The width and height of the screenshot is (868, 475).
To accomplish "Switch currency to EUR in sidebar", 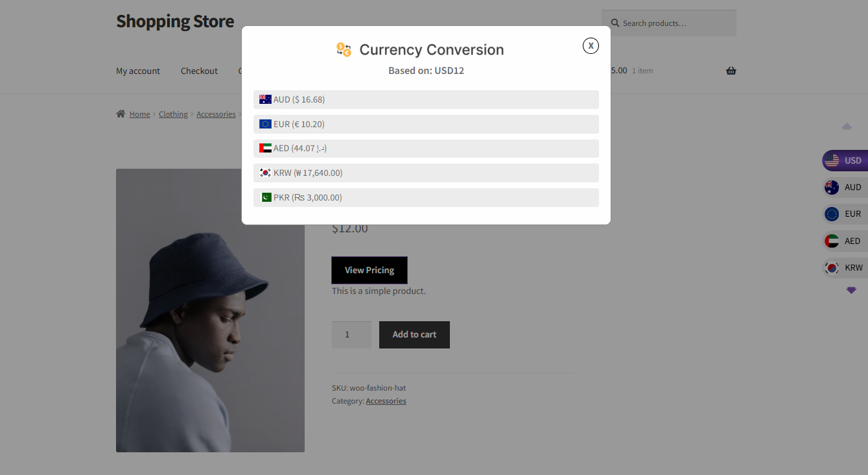I will coord(845,213).
